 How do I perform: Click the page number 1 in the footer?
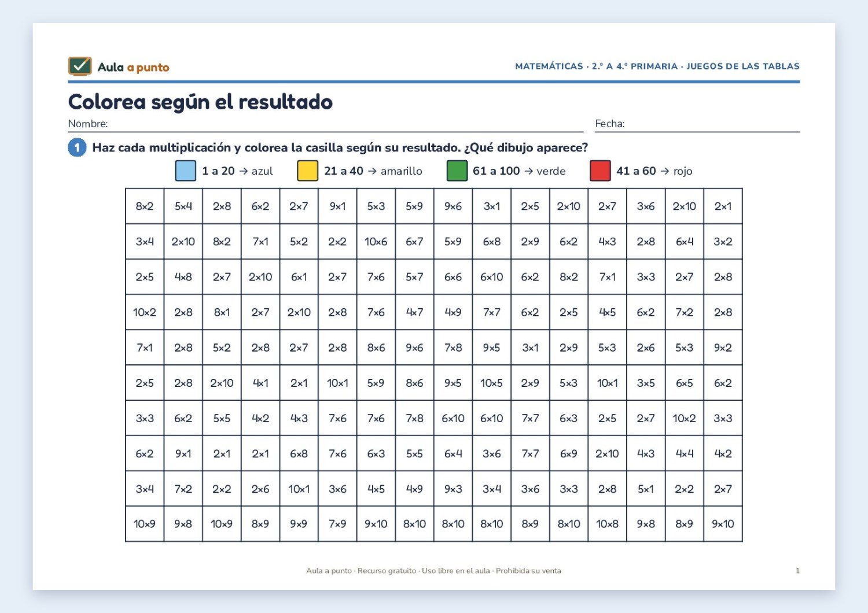tap(797, 571)
